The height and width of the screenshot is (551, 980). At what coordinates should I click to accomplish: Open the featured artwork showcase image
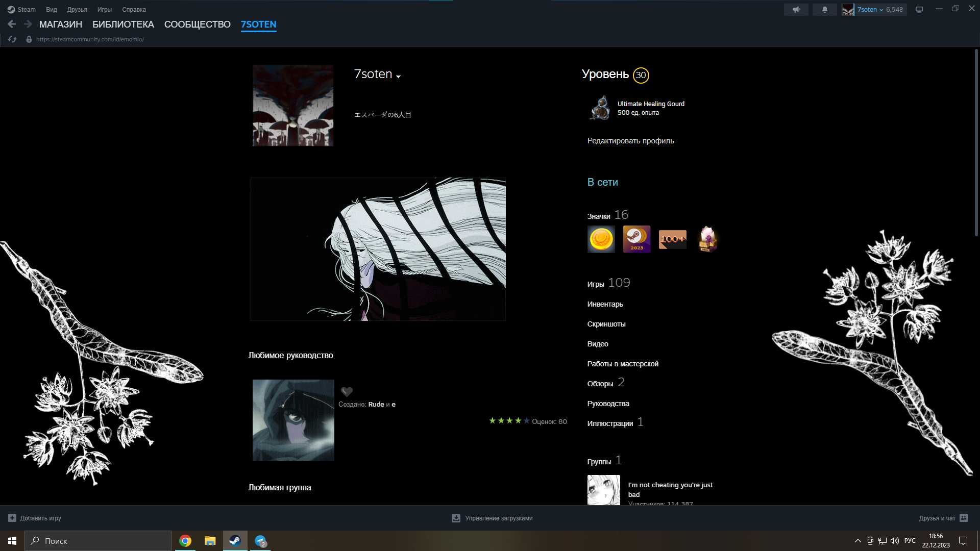378,249
